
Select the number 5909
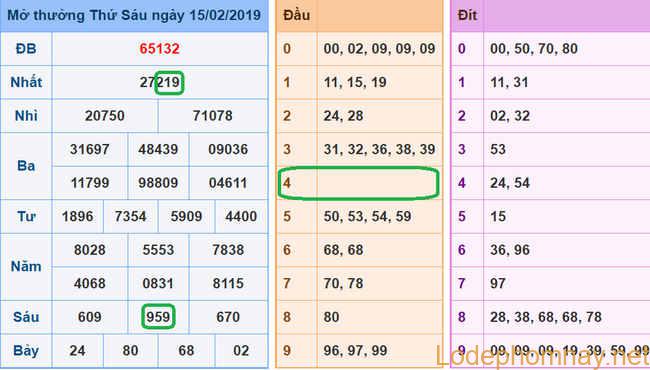pos(186,216)
